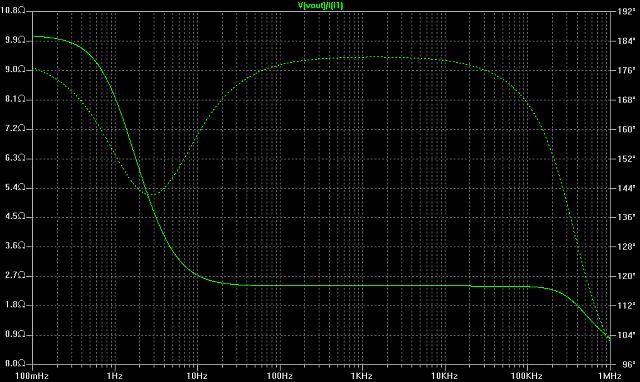Click the 168° phase axis label

(626, 100)
